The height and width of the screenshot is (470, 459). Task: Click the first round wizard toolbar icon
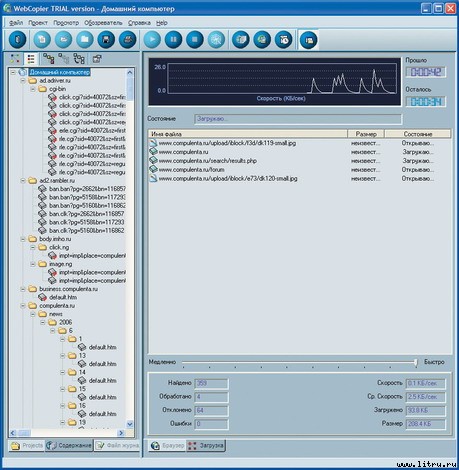click(x=18, y=40)
